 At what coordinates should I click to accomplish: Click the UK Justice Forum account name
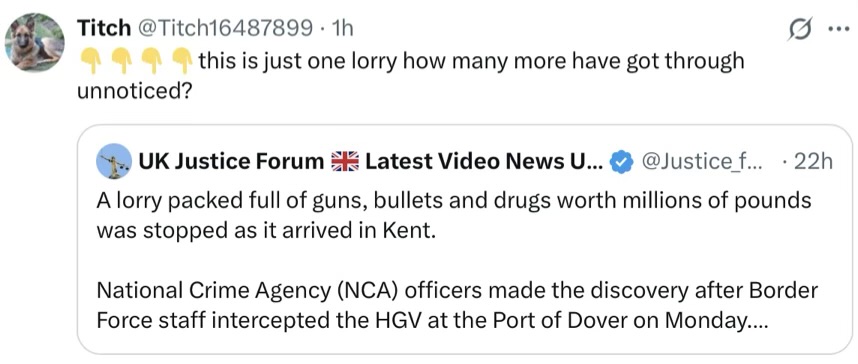click(231, 162)
